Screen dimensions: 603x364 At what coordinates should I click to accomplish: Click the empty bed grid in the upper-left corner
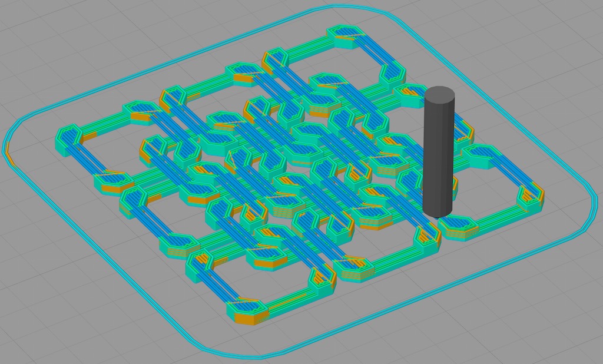click(47, 35)
